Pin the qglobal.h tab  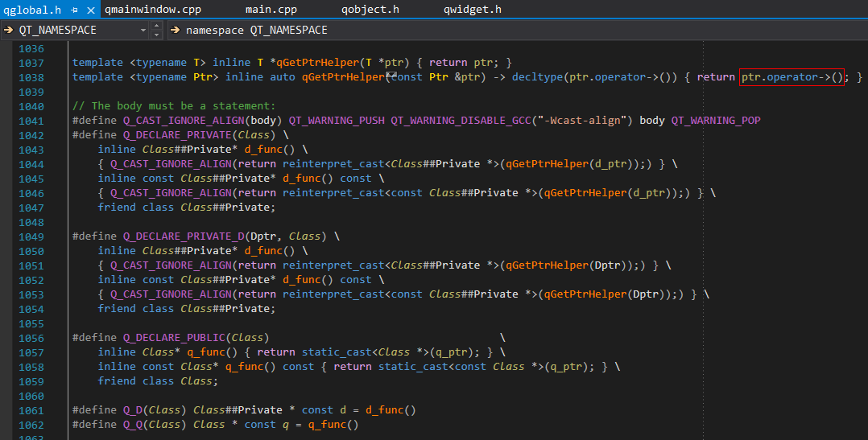(x=75, y=10)
